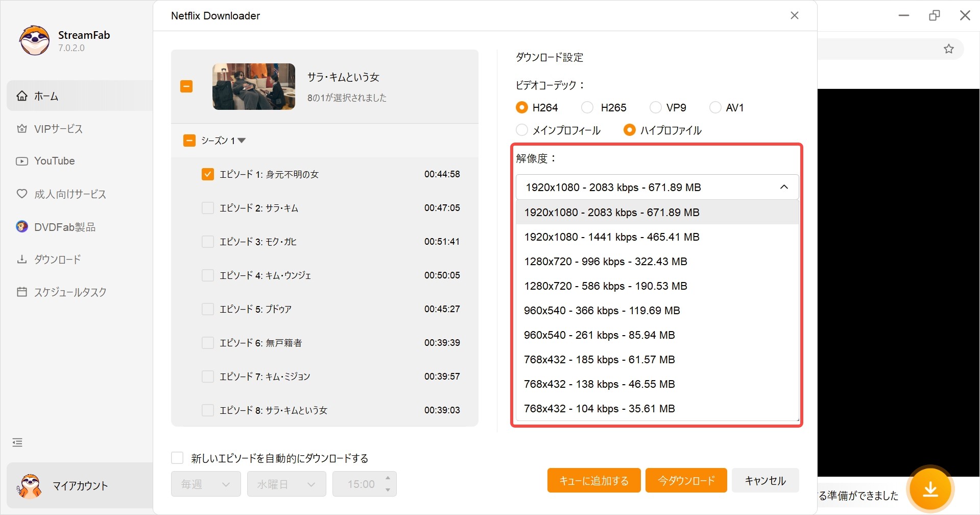Image resolution: width=980 pixels, height=515 pixels.
Task: Choose 1280x720 - 586 kbps - 190.53 MB
Action: (x=657, y=286)
